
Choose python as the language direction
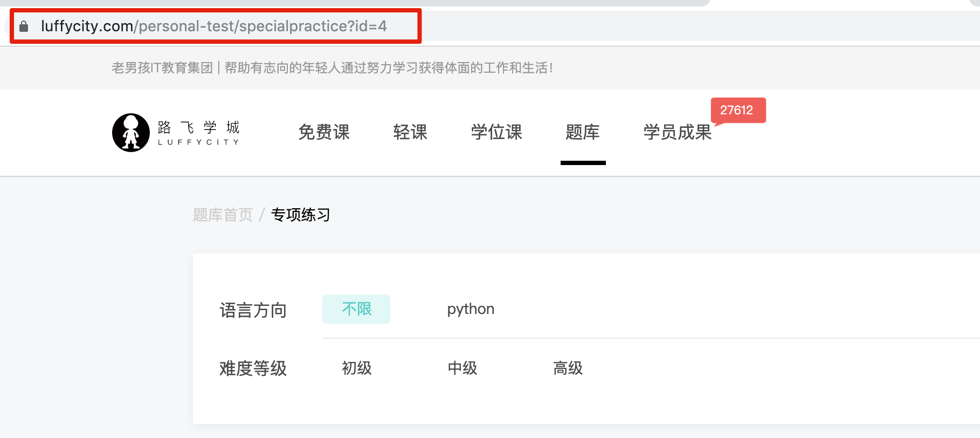471,309
